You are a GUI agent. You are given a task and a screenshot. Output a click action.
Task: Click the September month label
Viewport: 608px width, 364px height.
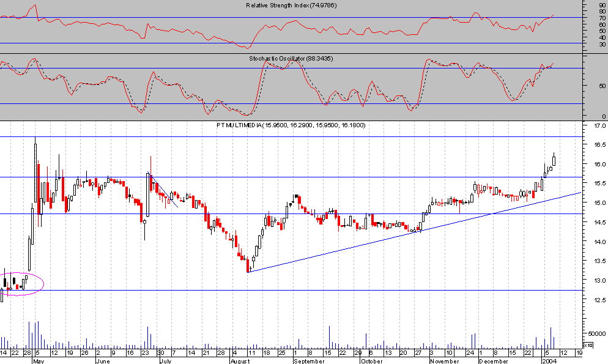click(309, 361)
